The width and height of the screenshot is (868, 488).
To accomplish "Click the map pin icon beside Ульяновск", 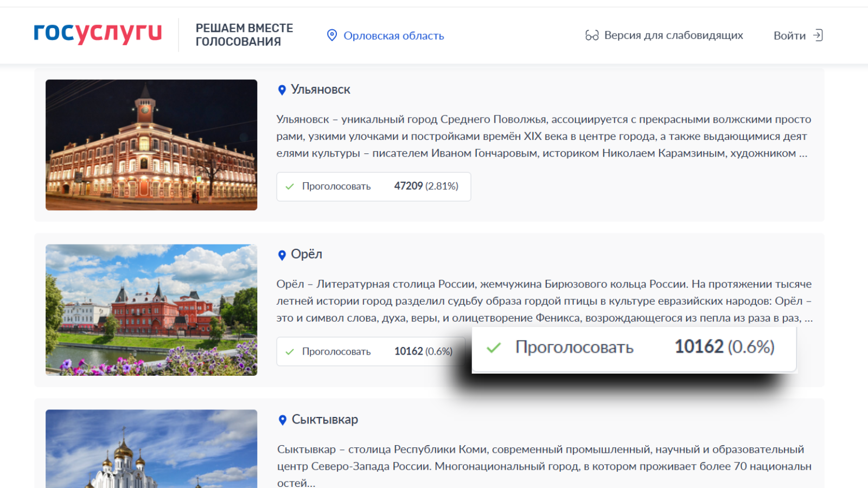I will 282,90.
